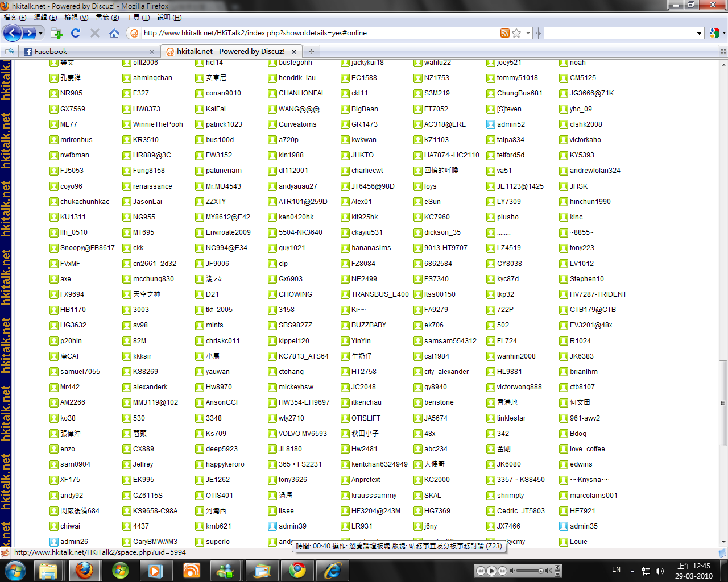Click the icon beside user chukachunhkac

54,202
